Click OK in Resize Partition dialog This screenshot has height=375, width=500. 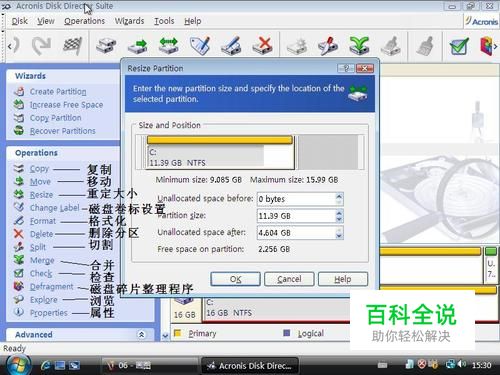click(235, 279)
